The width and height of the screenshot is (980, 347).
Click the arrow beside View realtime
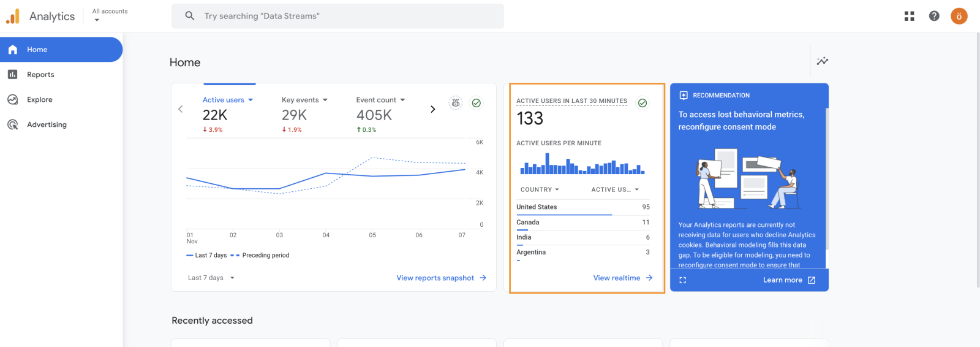[649, 278]
